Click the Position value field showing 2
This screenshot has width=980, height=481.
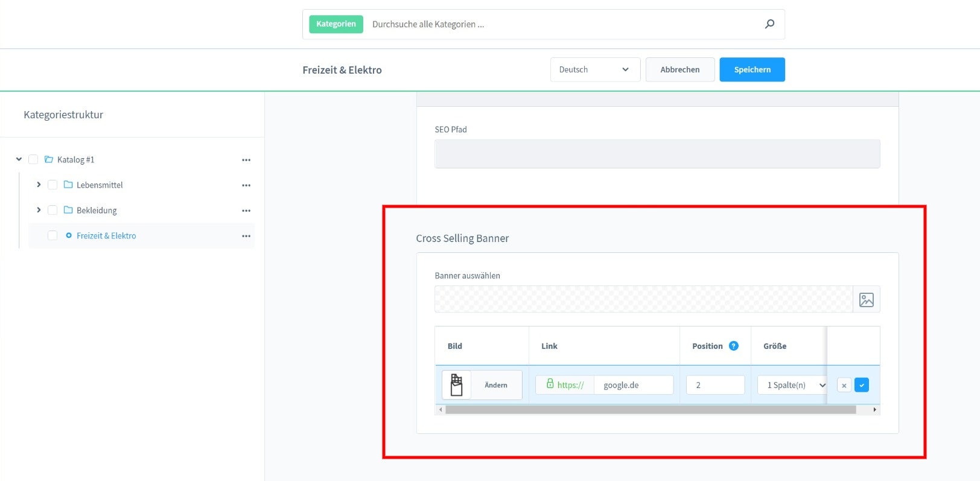point(715,385)
